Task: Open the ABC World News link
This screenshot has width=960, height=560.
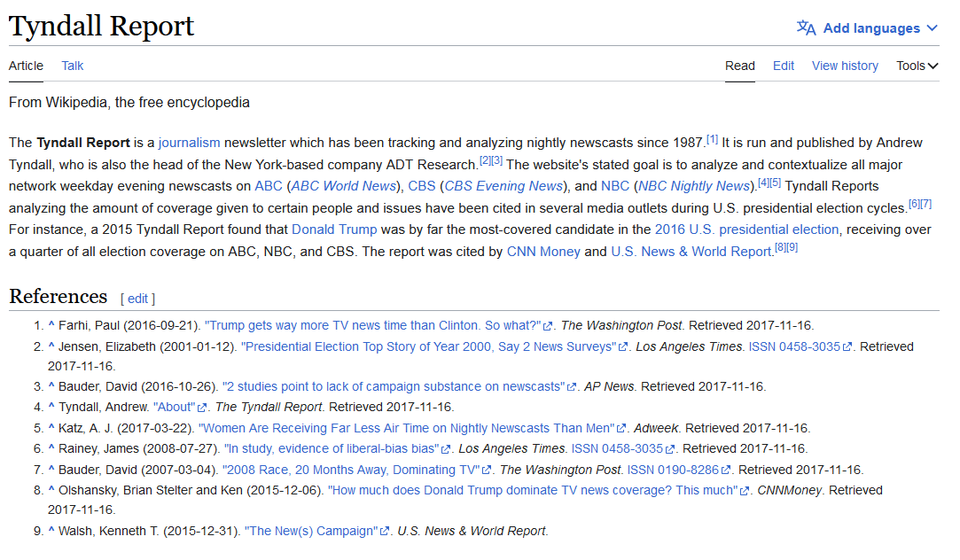Action: coord(343,186)
